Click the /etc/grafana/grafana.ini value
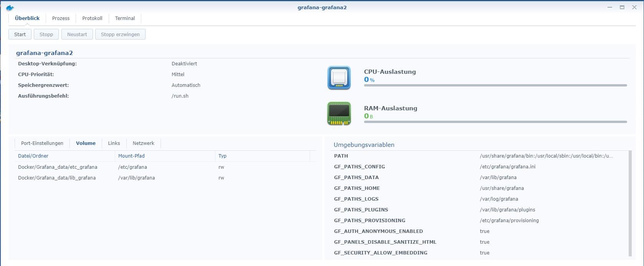Image resolution: width=644 pixels, height=266 pixels. pyautogui.click(x=508, y=166)
